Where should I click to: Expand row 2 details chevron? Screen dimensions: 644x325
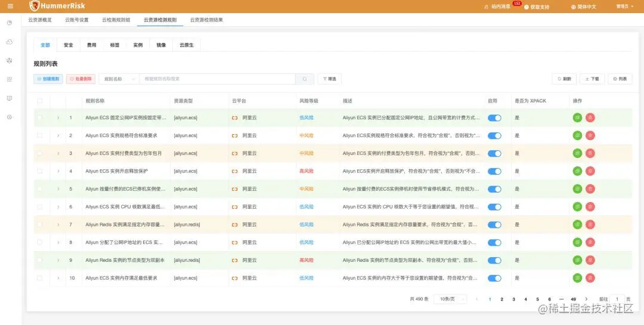58,135
